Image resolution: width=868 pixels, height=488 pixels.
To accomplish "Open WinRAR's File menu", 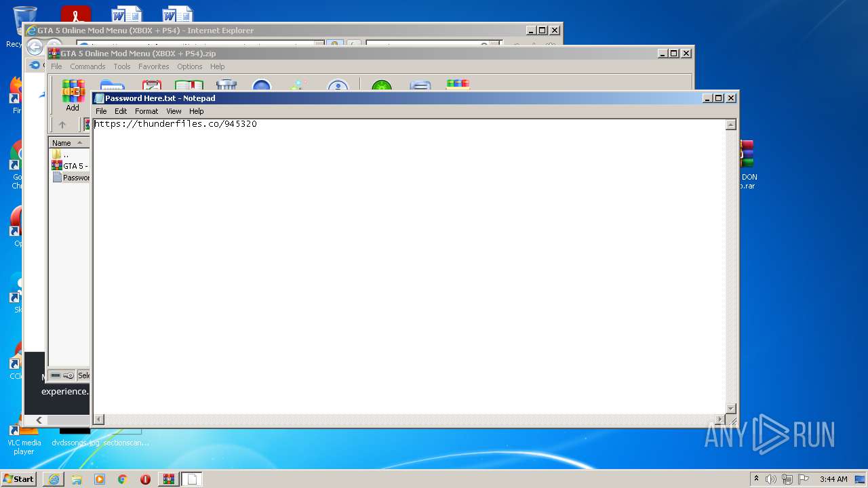I will (x=56, y=66).
